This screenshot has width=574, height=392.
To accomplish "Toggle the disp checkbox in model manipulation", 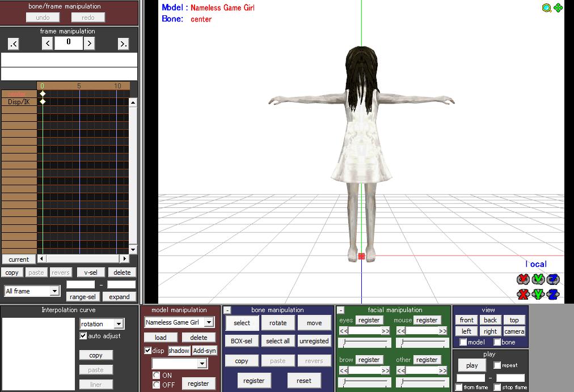I will pos(149,351).
